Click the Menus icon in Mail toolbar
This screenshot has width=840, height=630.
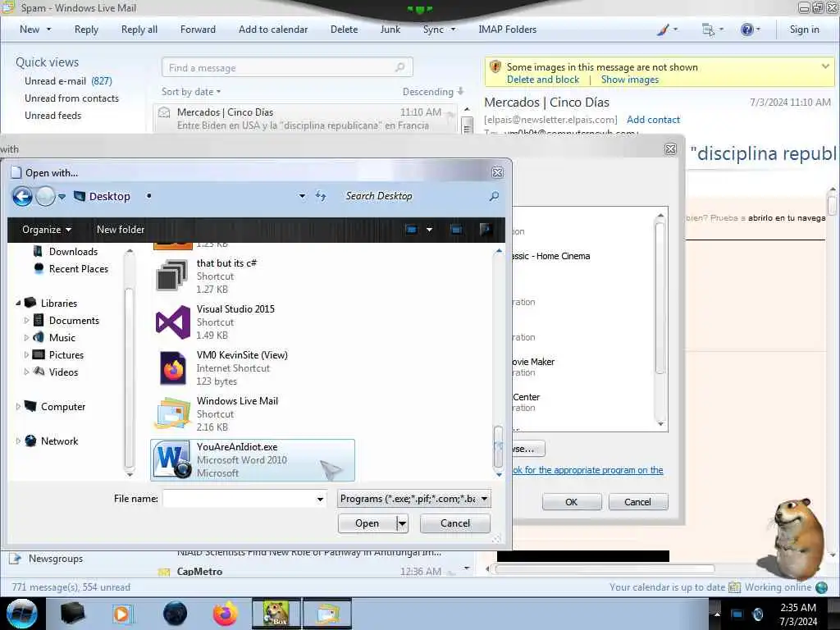tap(708, 30)
